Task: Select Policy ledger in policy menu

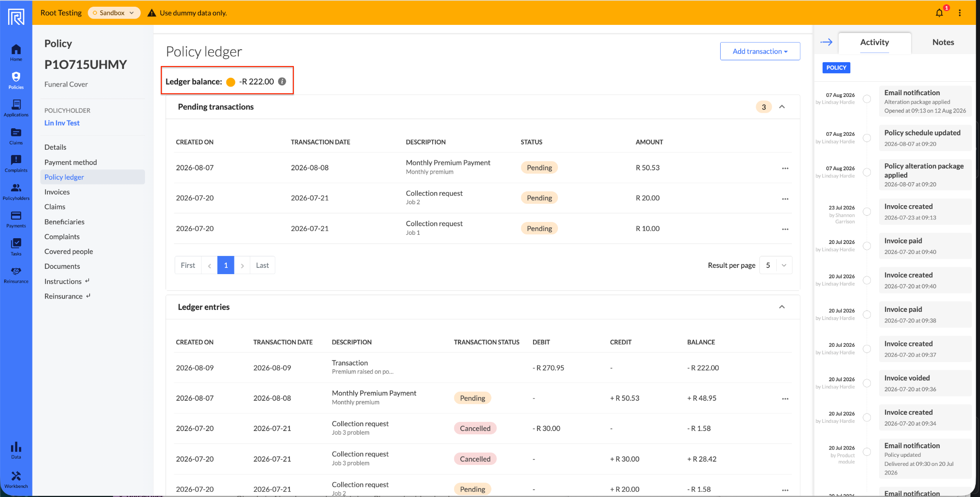Action: [x=93, y=177]
